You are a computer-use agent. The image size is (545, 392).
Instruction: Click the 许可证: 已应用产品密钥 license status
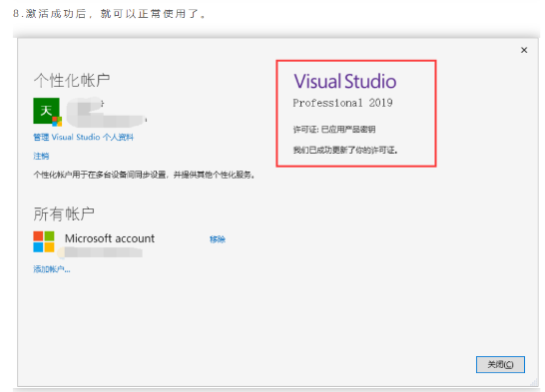[334, 130]
